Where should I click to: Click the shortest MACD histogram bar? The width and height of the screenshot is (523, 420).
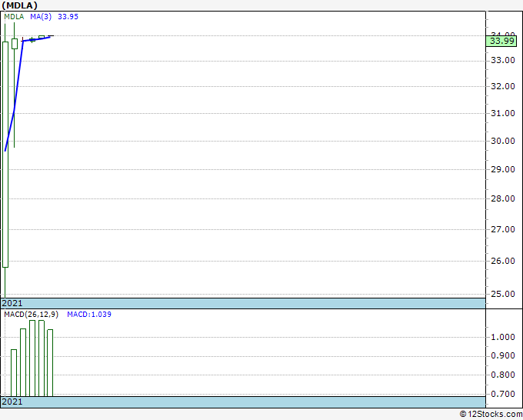14,373
